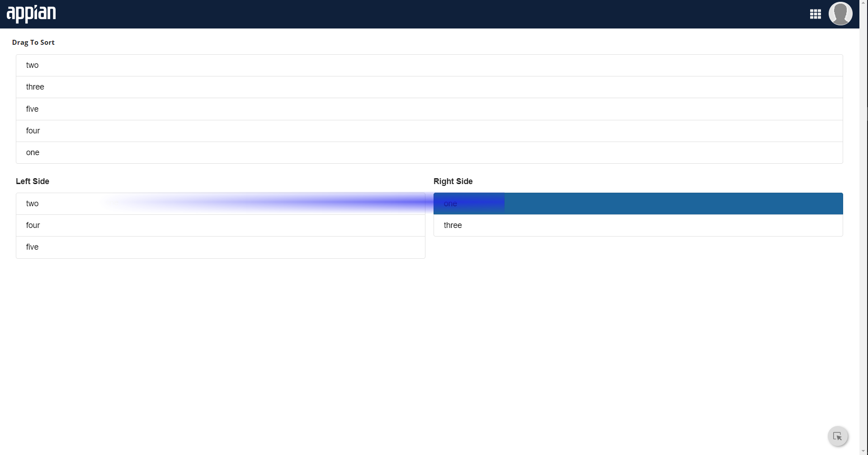868x455 pixels.
Task: Select 'four' in the Drag To Sort list
Action: click(33, 131)
